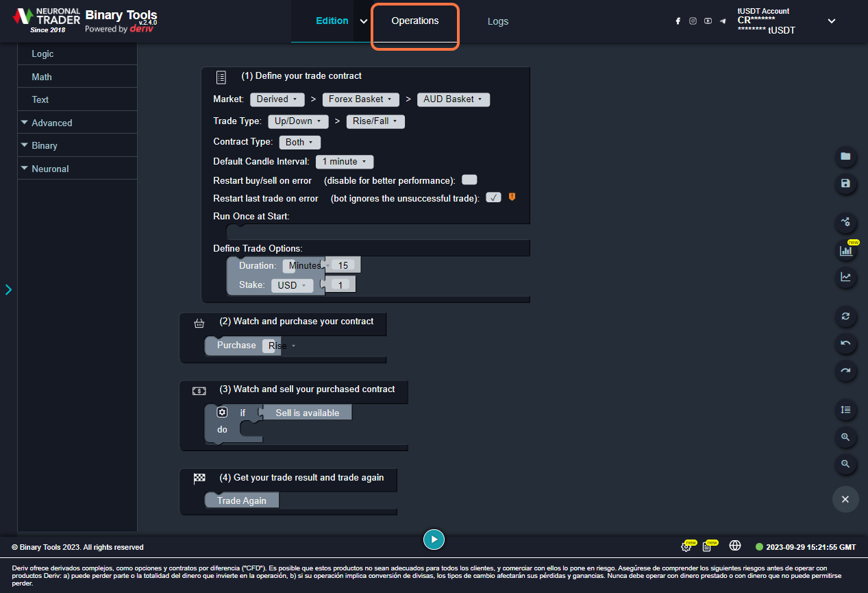Save the current bot strategy
868x593 pixels.
pos(845,184)
